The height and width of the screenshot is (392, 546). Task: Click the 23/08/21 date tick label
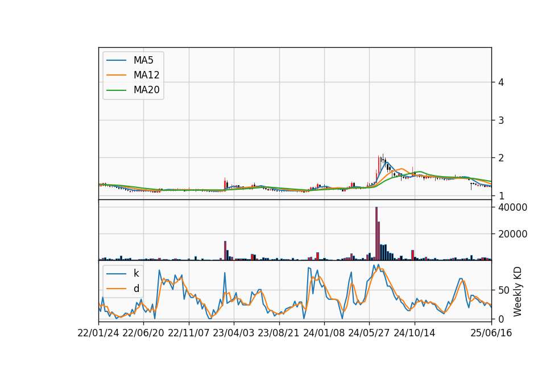[279, 333]
